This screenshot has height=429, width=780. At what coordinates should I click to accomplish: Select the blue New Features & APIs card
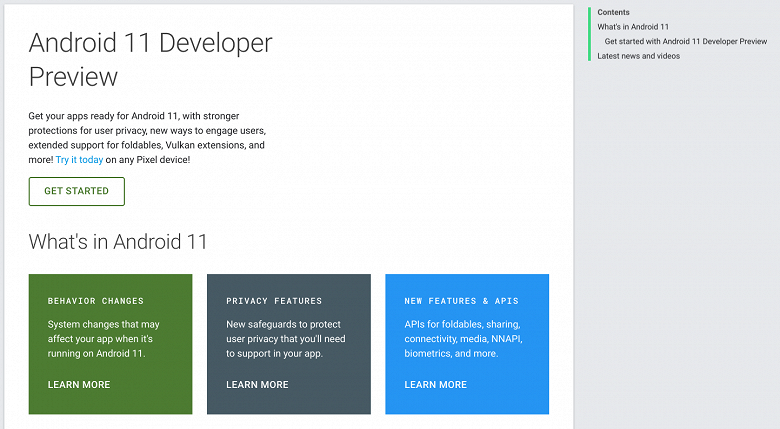(467, 344)
